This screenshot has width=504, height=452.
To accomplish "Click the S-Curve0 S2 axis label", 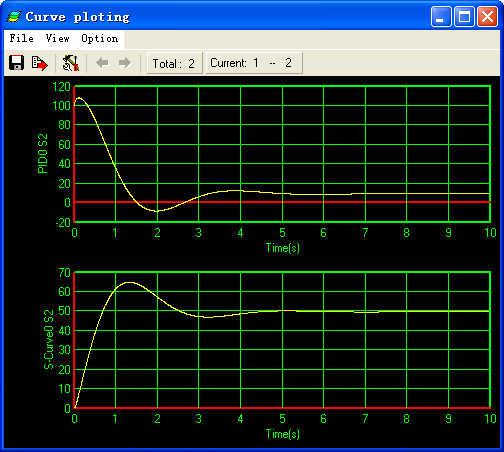I will click(49, 339).
